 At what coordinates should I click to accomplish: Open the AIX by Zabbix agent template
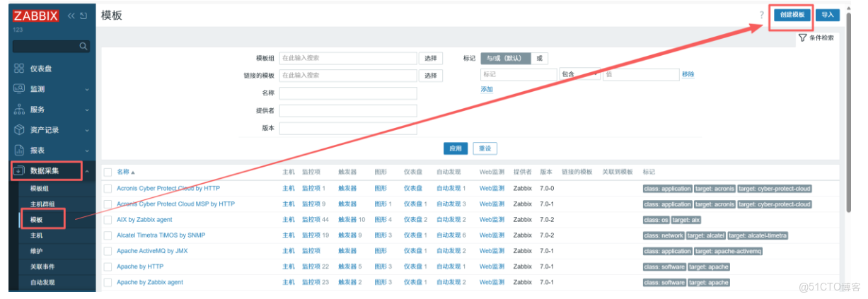click(144, 220)
